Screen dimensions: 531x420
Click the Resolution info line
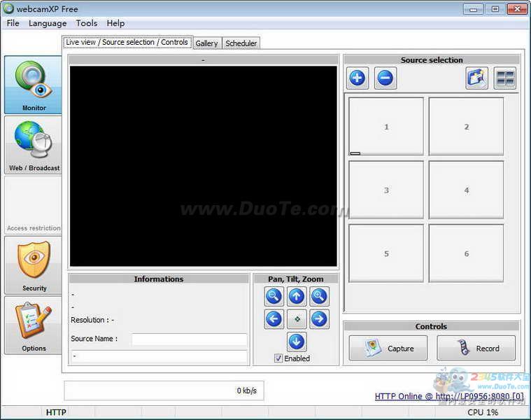92,320
